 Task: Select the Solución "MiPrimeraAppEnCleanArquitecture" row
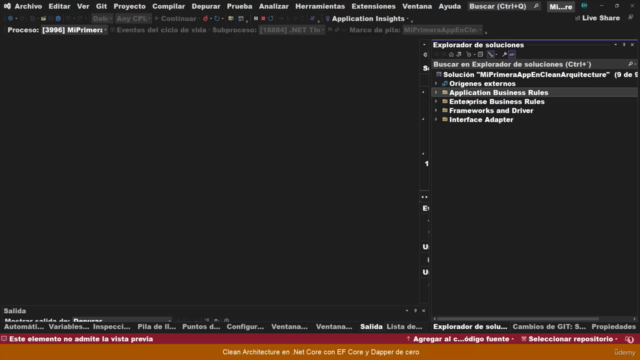[x=535, y=74]
